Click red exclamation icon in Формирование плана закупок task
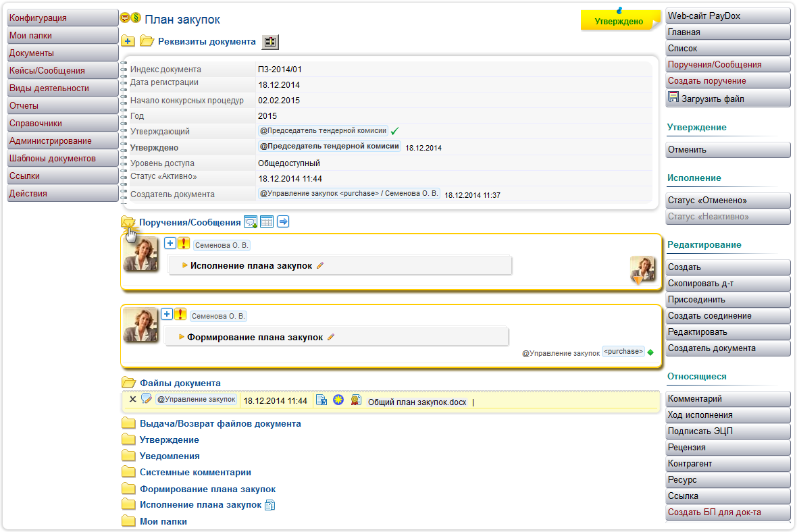Viewport: 797px width, 532px height. tap(180, 314)
